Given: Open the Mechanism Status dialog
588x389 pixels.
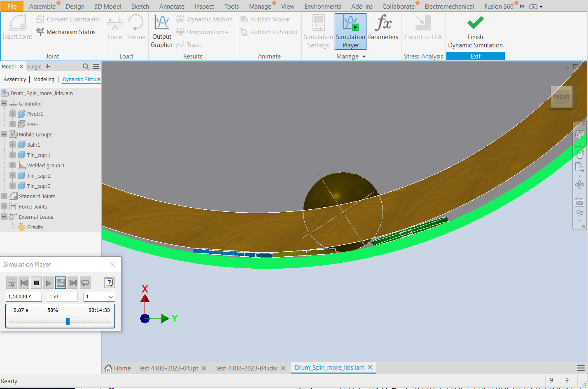Looking at the screenshot, I should (x=66, y=32).
